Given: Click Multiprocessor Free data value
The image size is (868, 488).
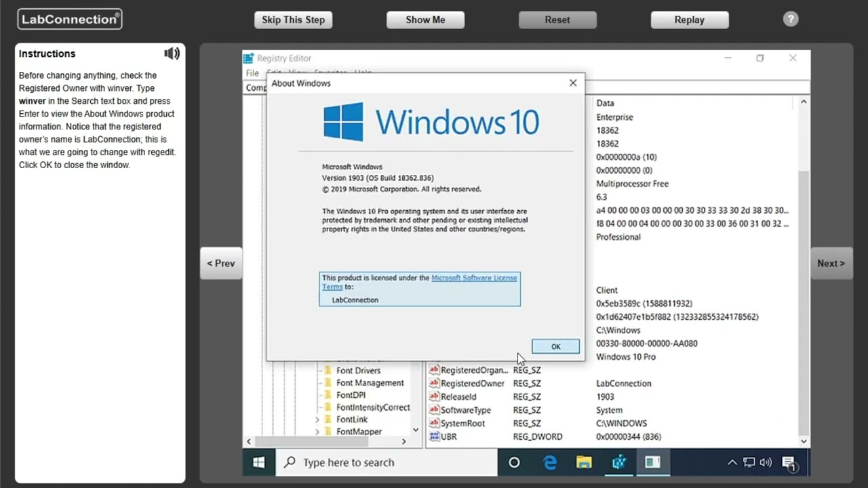Looking at the screenshot, I should click(632, 184).
